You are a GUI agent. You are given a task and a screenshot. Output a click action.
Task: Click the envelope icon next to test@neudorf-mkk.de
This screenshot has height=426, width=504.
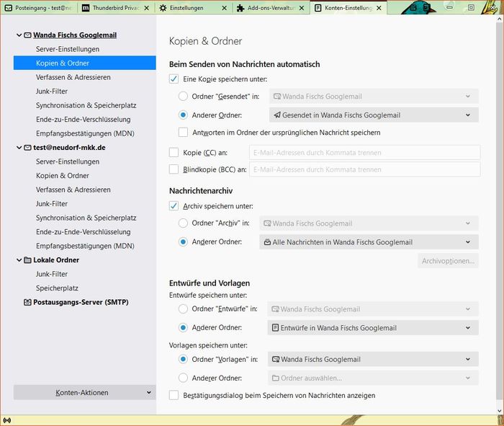[27, 147]
